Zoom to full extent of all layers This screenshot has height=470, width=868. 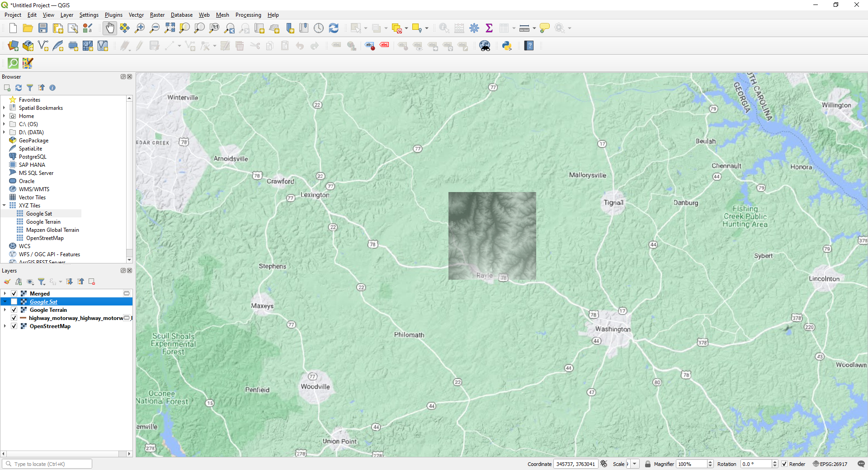coord(170,28)
